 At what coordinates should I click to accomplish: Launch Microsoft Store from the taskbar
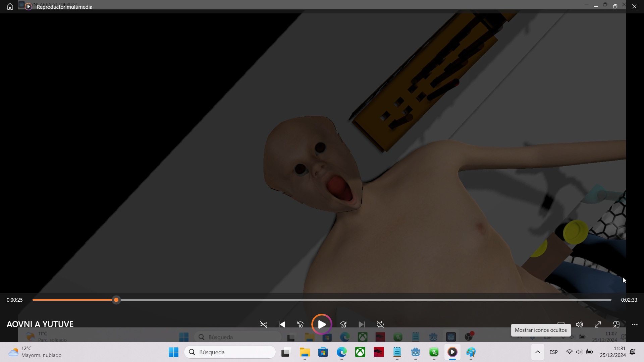323,352
